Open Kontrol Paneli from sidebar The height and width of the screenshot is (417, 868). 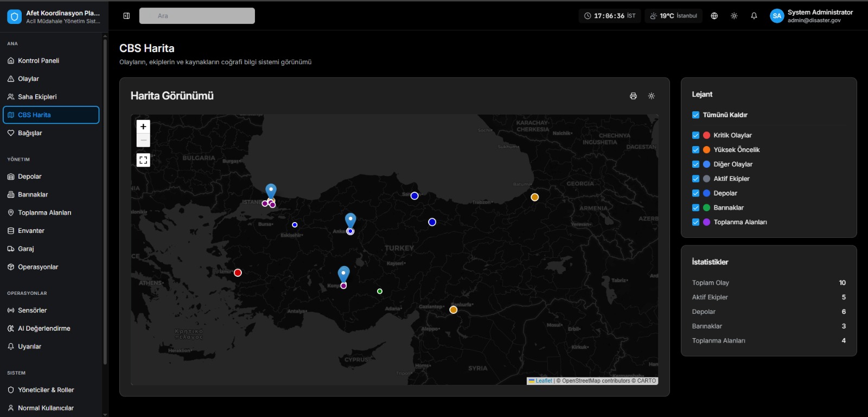[x=39, y=61]
